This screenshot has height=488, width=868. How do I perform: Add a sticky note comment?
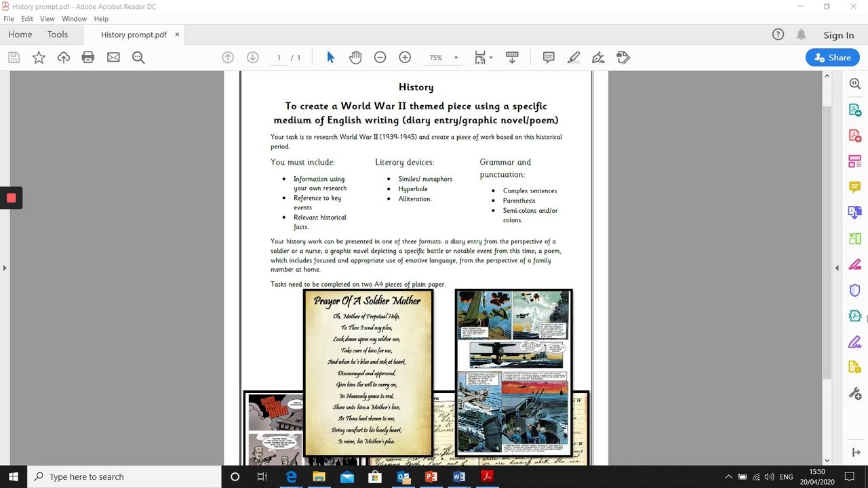(x=549, y=58)
